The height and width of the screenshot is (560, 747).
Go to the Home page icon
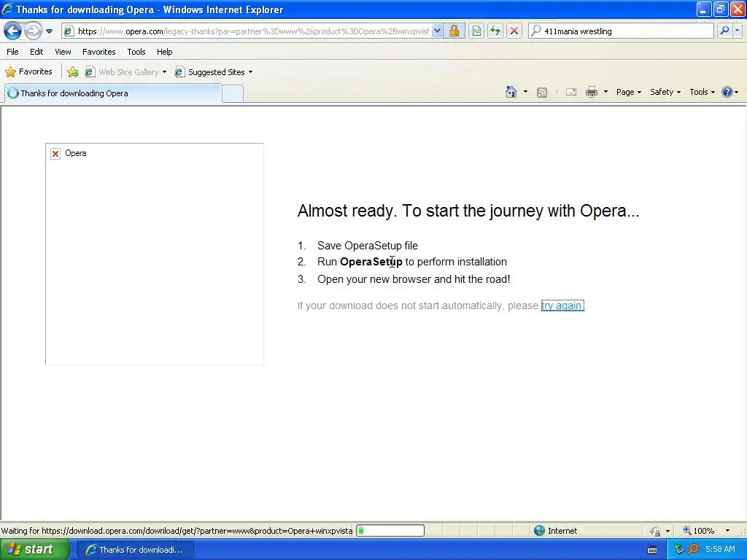511,92
